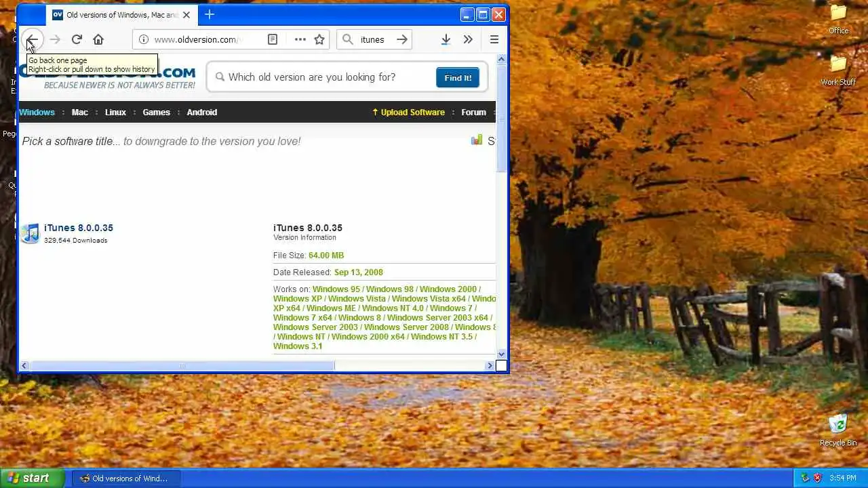Viewport: 868px width, 488px height.
Task: Click the Find It! button
Action: coord(458,77)
